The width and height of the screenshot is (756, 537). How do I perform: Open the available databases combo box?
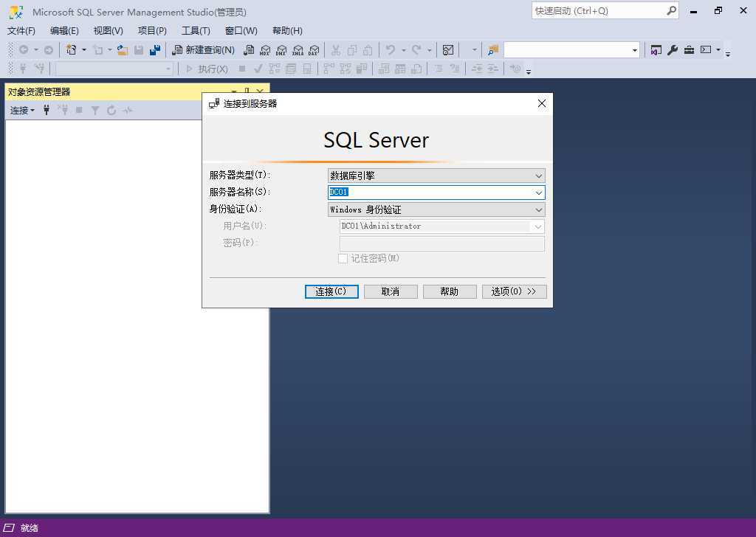pos(114,69)
